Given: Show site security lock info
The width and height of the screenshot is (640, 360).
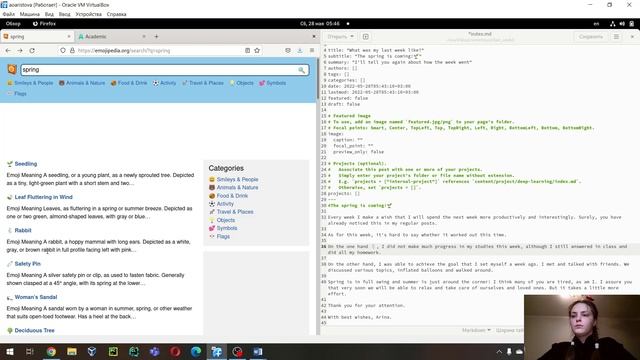Looking at the screenshot, I should pyautogui.click(x=72, y=50).
